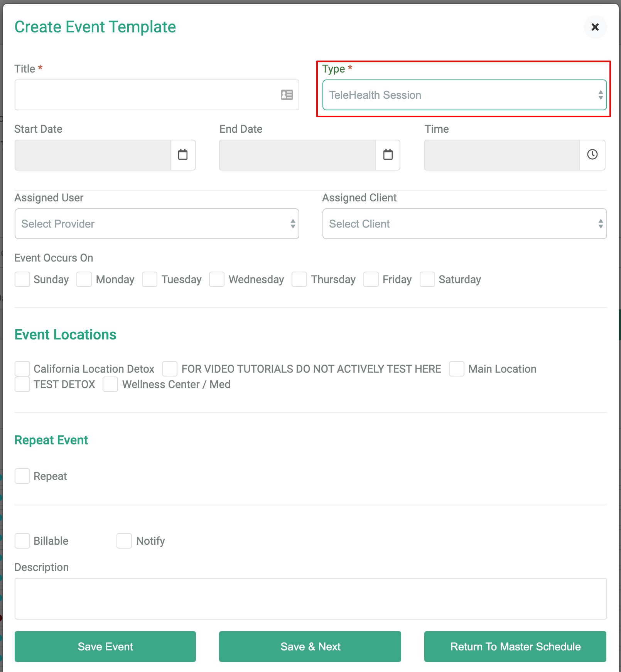The height and width of the screenshot is (672, 621).
Task: Click inside the Time field
Action: pyautogui.click(x=502, y=155)
